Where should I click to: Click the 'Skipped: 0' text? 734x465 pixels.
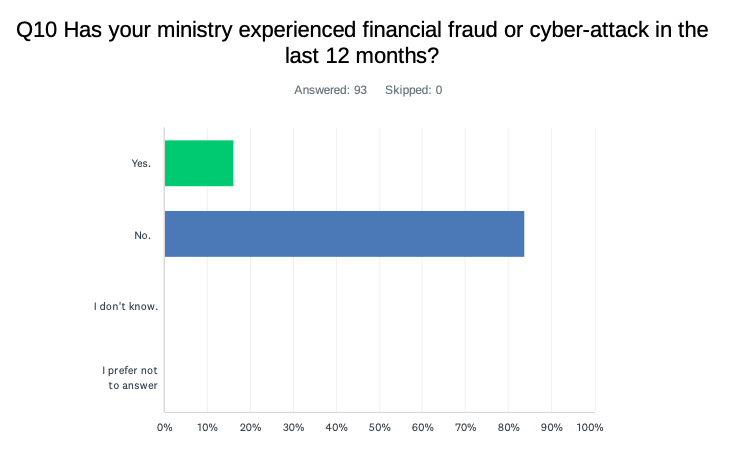click(413, 90)
